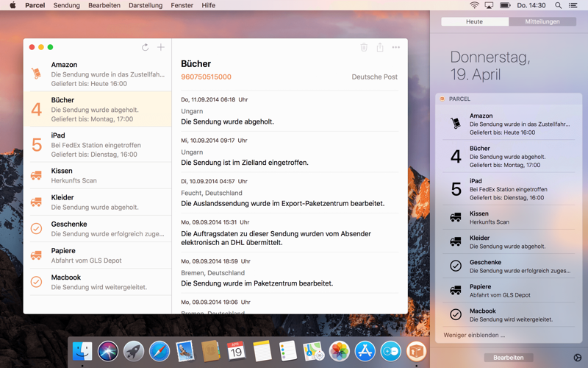Viewport: 588px width, 368px height.
Task: Add a new shipment with plus icon
Action: point(161,47)
